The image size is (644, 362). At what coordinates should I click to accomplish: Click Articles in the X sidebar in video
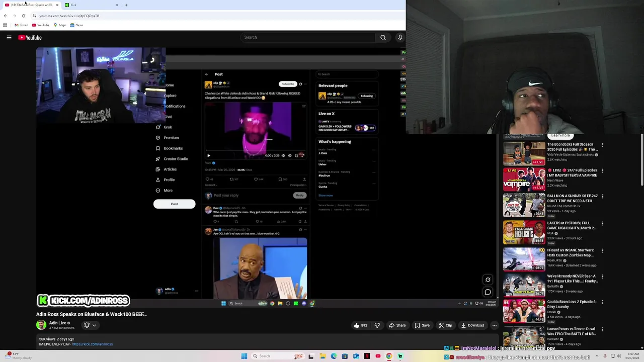click(x=166, y=169)
